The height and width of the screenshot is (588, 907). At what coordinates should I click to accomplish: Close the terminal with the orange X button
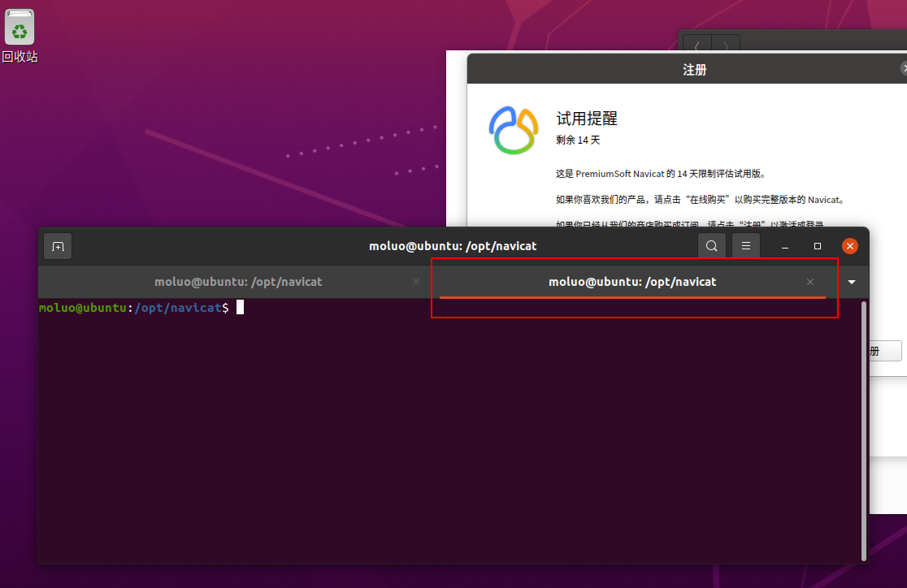click(x=850, y=246)
